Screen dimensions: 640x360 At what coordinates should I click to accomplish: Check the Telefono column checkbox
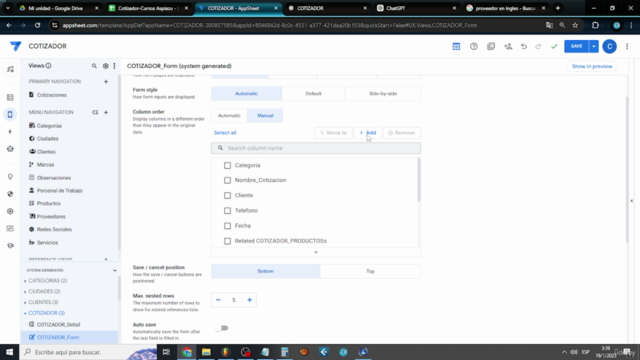pyautogui.click(x=227, y=211)
